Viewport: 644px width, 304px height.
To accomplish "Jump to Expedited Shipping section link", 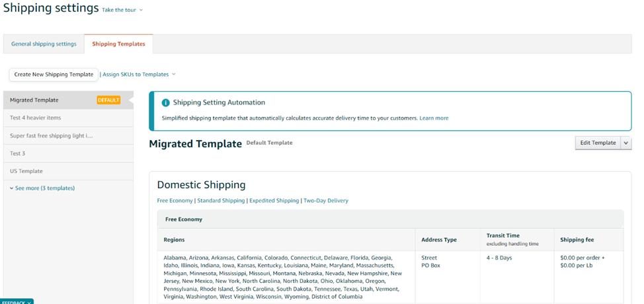I will point(274,200).
